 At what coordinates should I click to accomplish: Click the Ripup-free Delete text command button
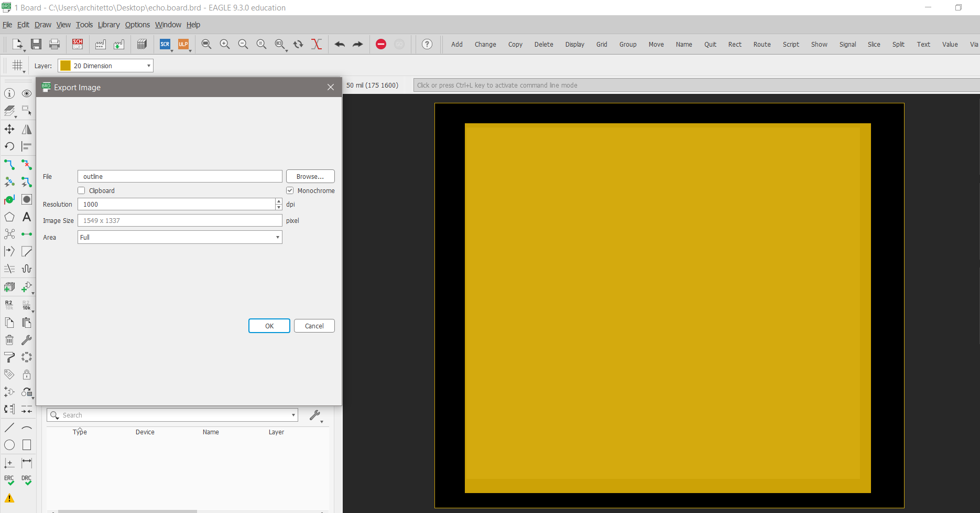[x=544, y=44]
